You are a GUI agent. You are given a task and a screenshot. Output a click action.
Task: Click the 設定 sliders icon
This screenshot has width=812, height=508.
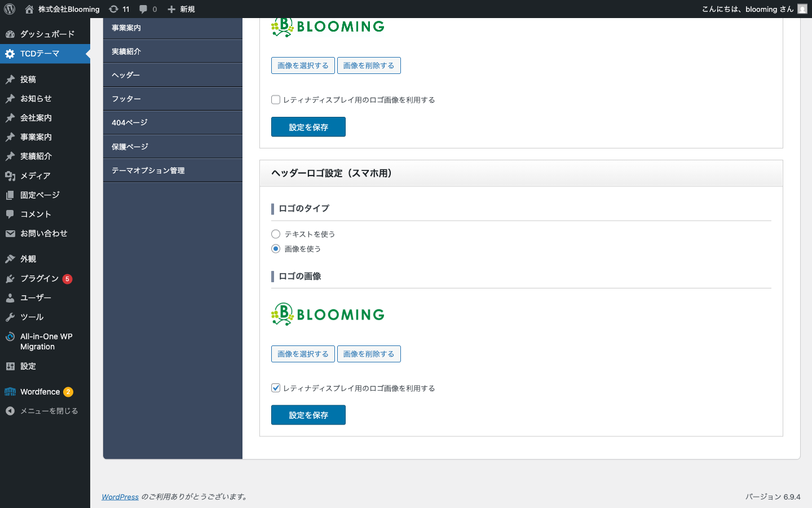10,366
